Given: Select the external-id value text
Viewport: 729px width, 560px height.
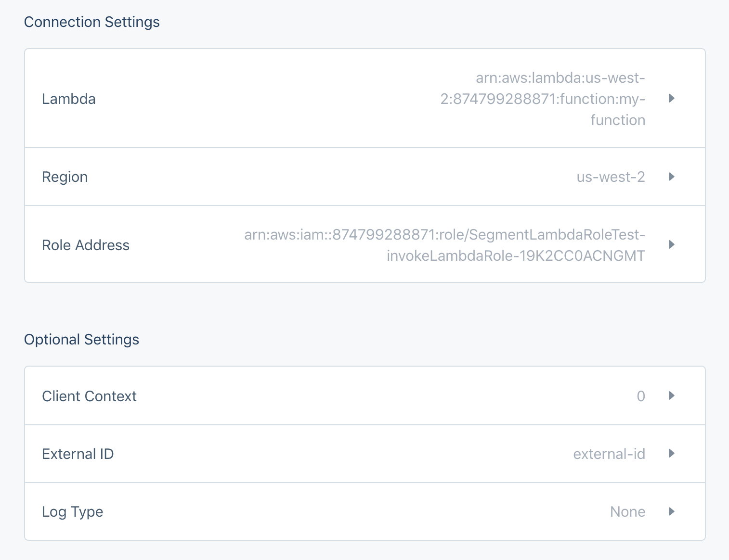Looking at the screenshot, I should pyautogui.click(x=609, y=454).
